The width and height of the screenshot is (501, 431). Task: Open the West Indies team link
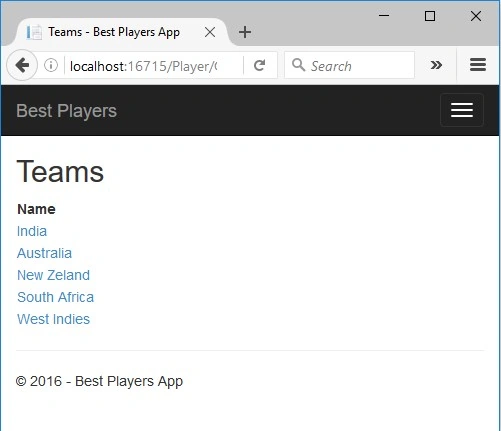pos(54,319)
